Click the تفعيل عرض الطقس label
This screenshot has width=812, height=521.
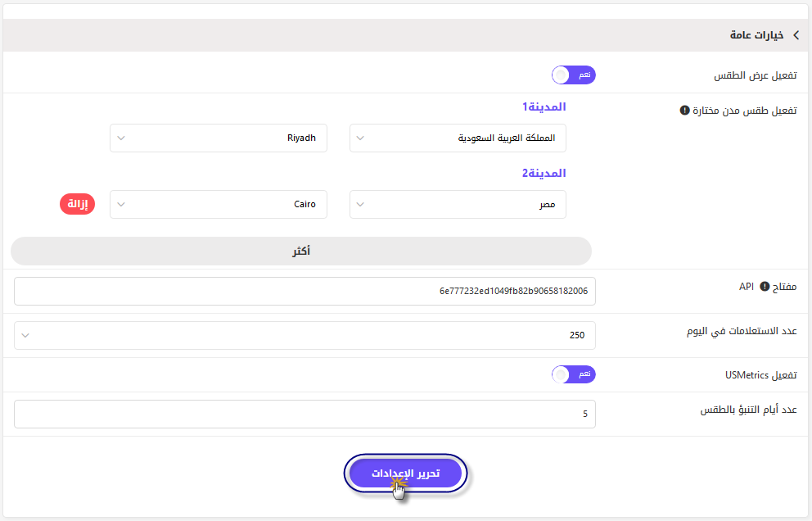755,75
